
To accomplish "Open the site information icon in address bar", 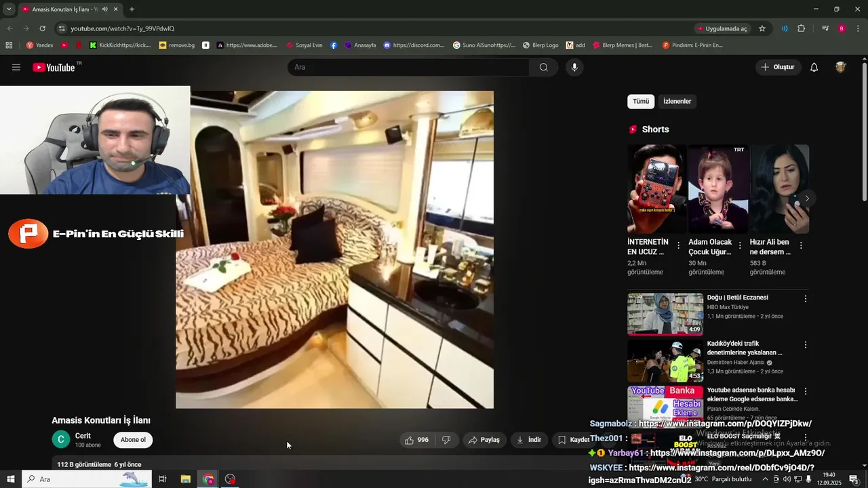I will [x=62, y=28].
